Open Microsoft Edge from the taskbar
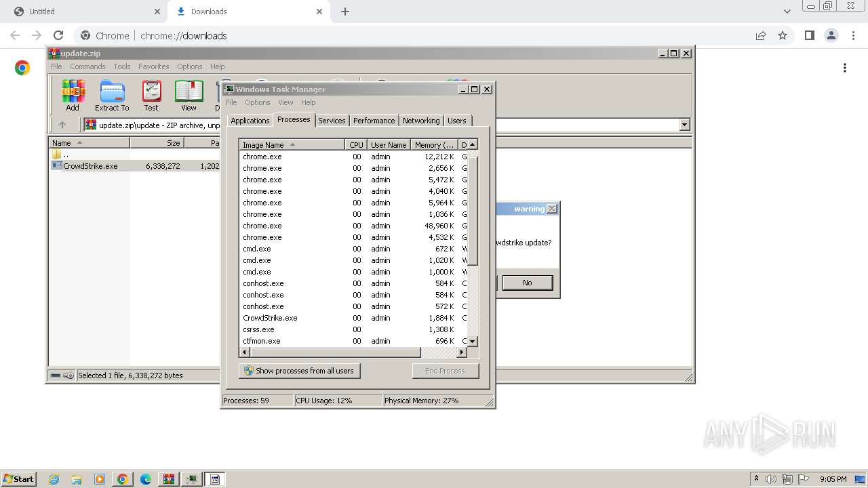The width and height of the screenshot is (868, 488). 145,479
